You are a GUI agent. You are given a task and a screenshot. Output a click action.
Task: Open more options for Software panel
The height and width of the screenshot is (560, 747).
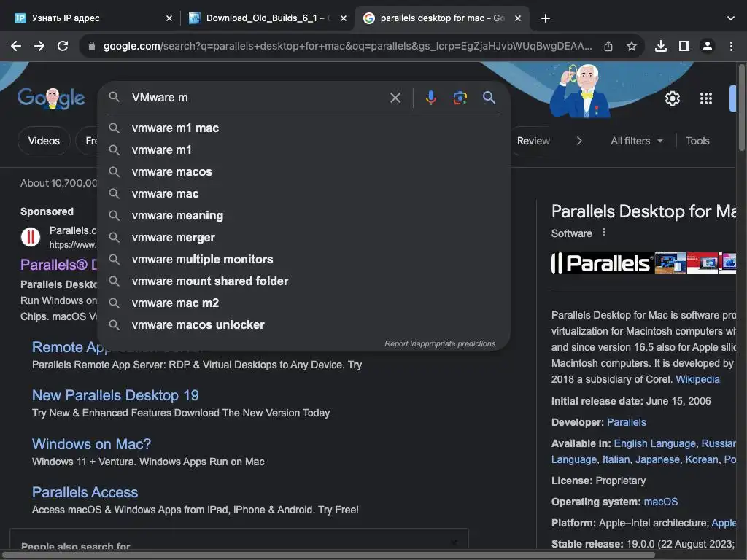coord(603,233)
